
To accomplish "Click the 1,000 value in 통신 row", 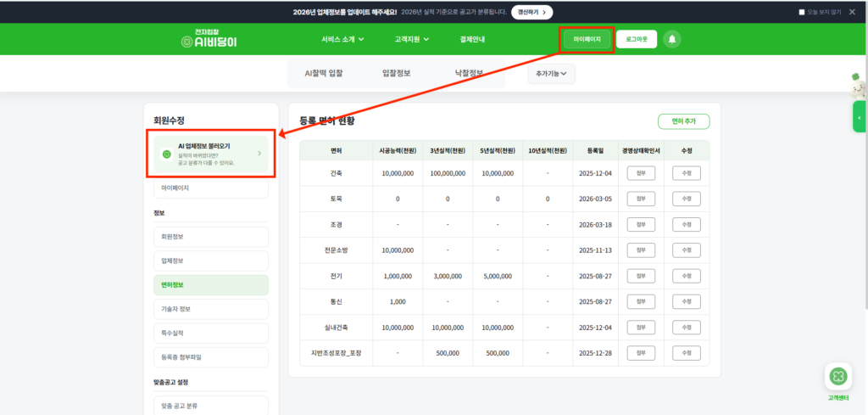I will (x=398, y=301).
